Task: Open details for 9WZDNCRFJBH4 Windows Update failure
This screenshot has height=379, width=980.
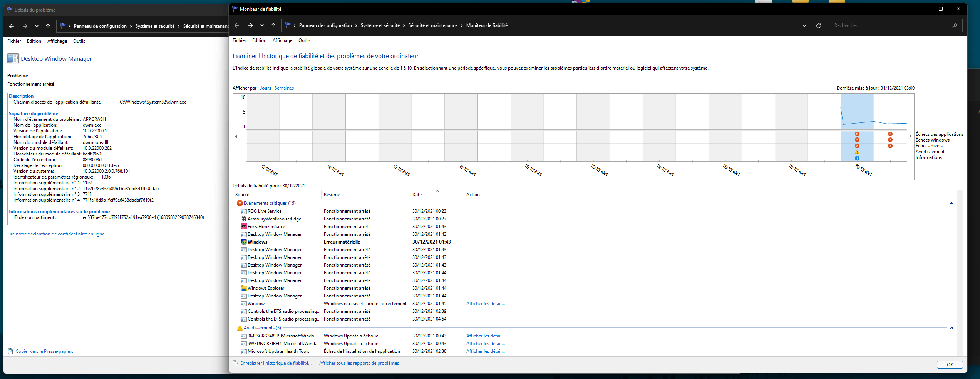Action: pos(485,344)
